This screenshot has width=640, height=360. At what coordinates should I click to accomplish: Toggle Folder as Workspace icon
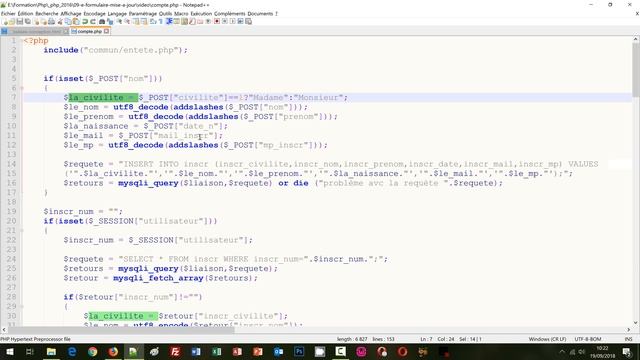[200, 21]
